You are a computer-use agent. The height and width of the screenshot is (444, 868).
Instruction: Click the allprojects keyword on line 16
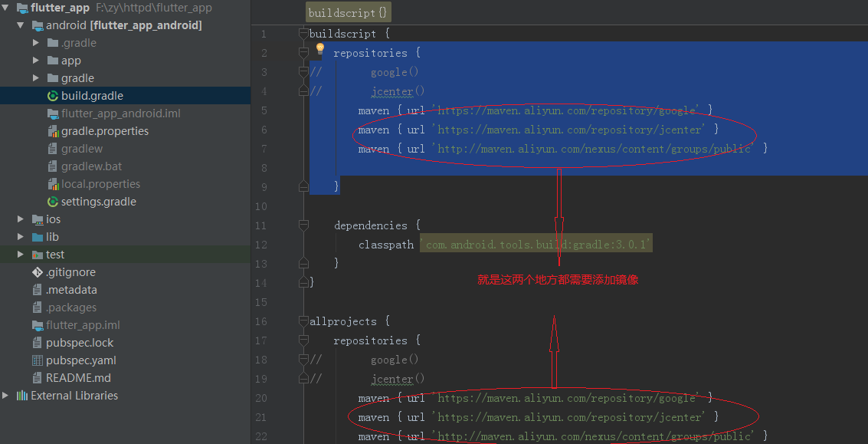click(344, 321)
